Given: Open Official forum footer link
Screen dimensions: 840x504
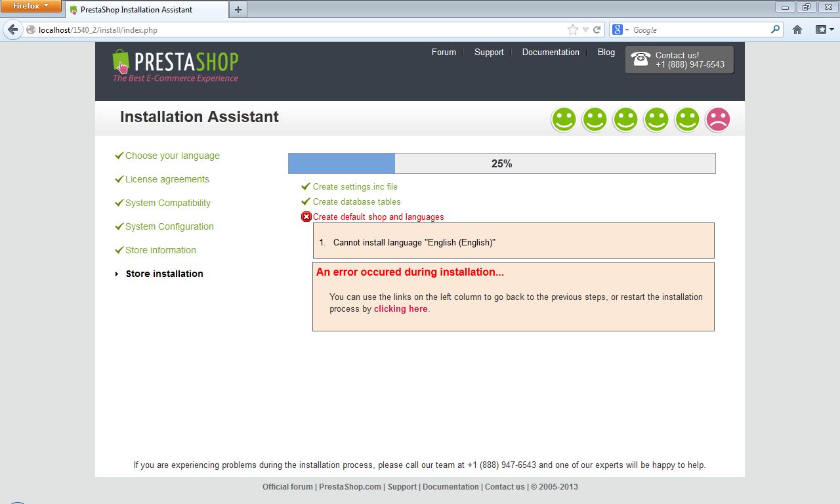Looking at the screenshot, I should click(287, 487).
